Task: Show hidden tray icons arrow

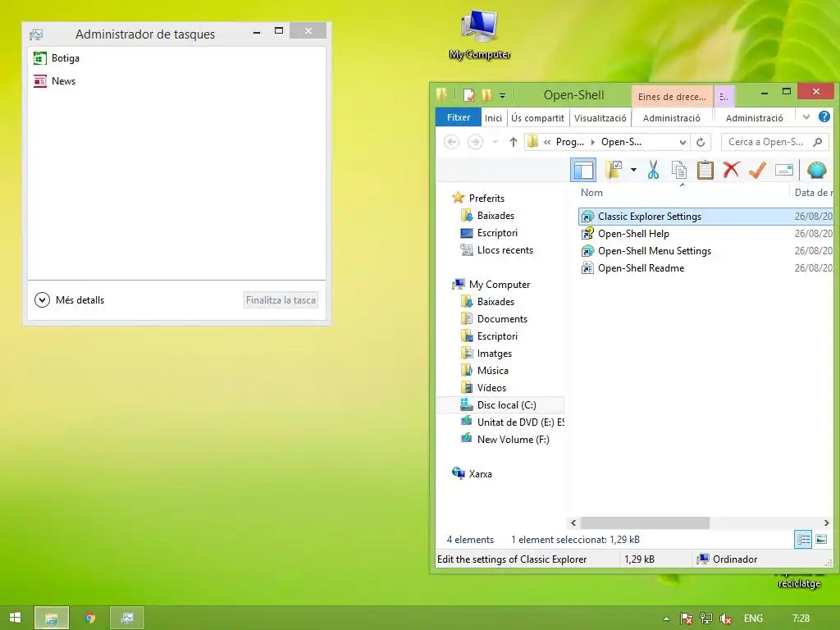Action: click(x=666, y=619)
